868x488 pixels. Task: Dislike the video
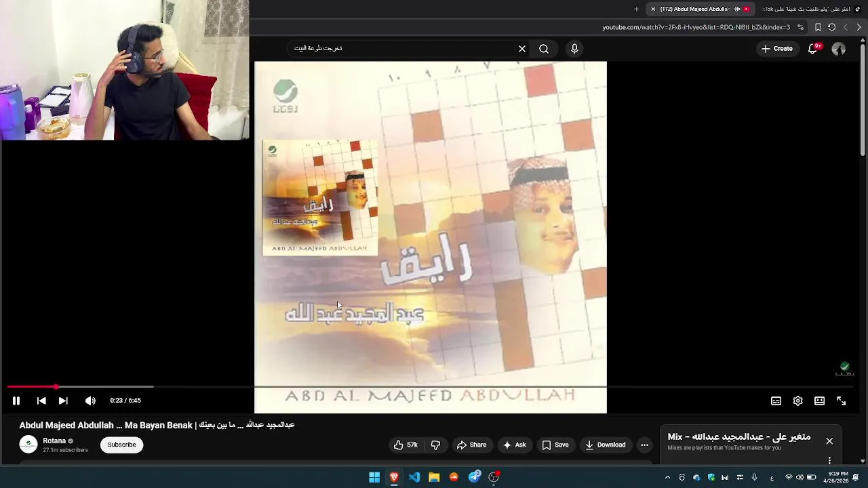click(435, 445)
